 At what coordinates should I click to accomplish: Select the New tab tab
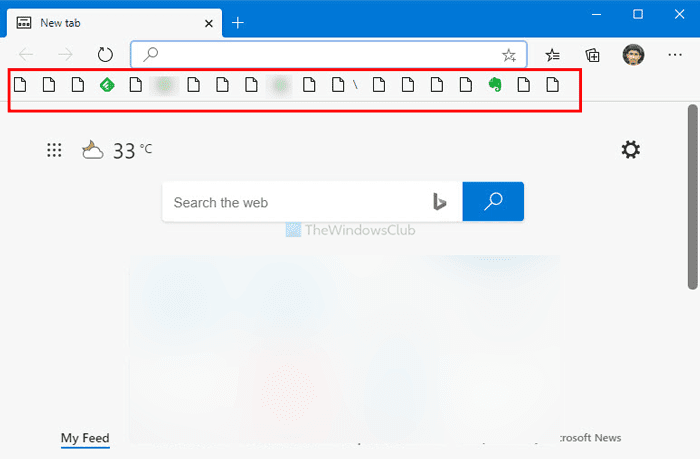coord(114,23)
